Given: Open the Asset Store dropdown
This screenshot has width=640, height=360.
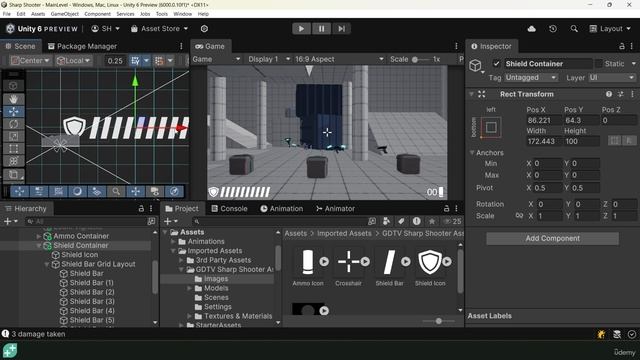Looking at the screenshot, I should coord(160,29).
